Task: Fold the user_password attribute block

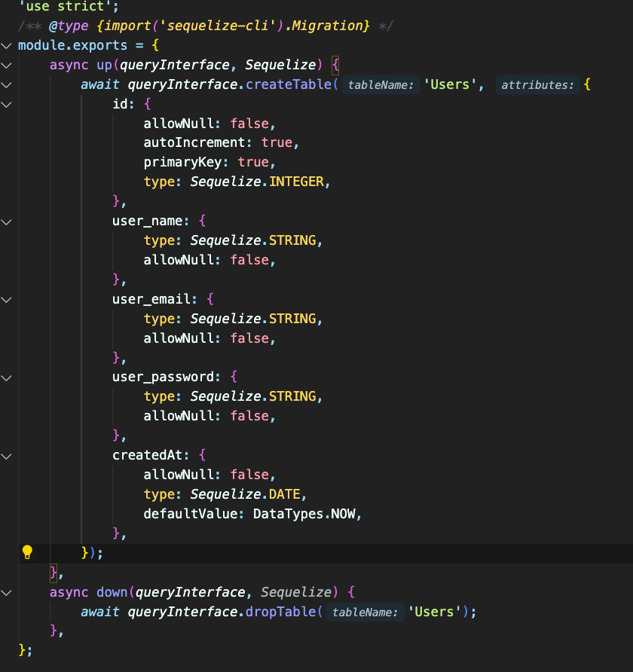Action: (x=7, y=377)
